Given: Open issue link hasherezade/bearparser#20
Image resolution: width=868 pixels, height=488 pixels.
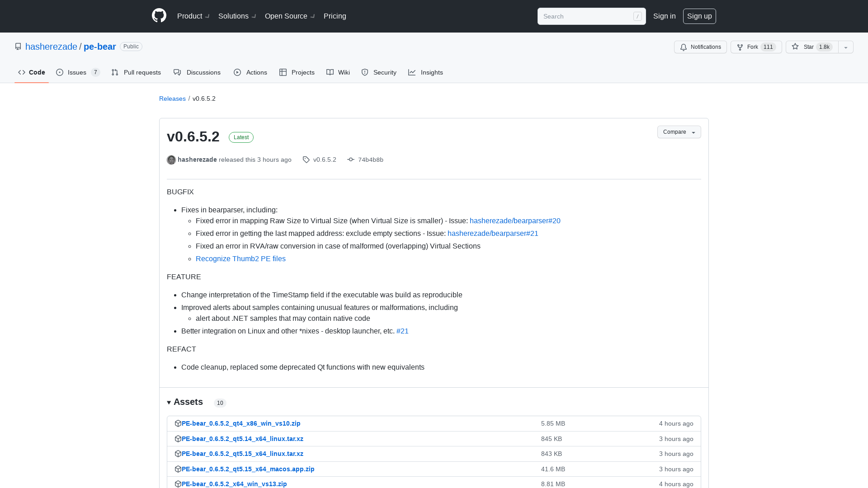Looking at the screenshot, I should point(515,221).
